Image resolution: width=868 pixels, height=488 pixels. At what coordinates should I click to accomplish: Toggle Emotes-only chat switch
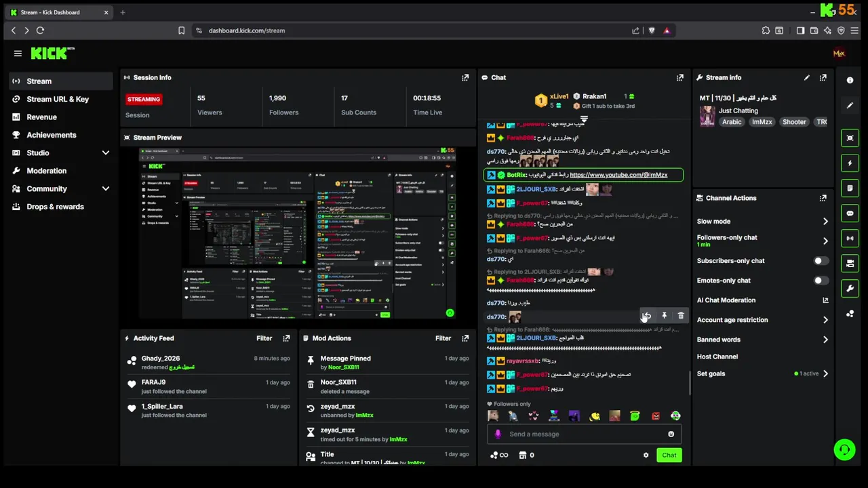[820, 281]
